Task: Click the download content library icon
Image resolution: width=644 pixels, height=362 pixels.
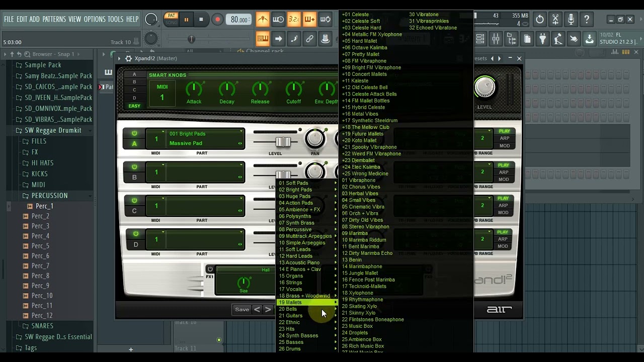Action: tap(589, 39)
